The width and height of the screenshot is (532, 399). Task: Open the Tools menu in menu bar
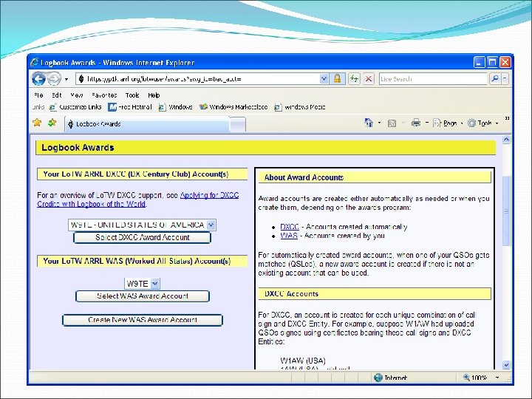[x=132, y=95]
